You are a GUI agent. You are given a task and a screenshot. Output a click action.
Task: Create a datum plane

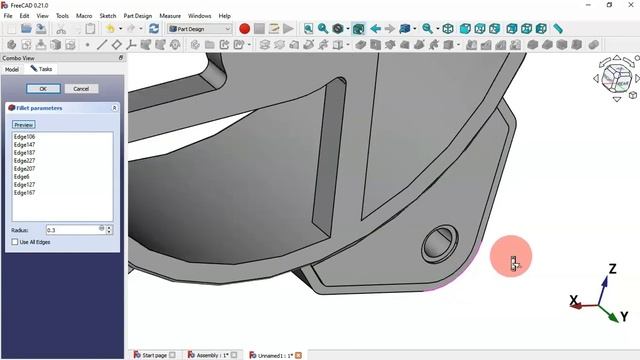[x=116, y=44]
